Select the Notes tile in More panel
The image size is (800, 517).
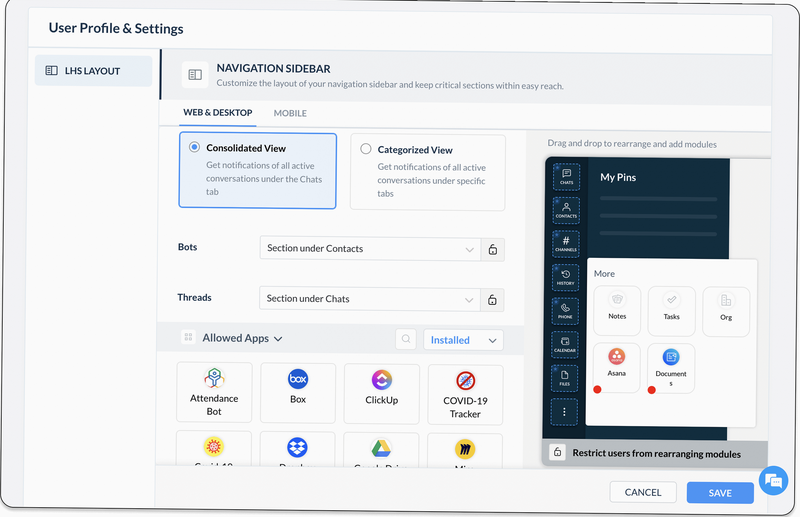(617, 310)
